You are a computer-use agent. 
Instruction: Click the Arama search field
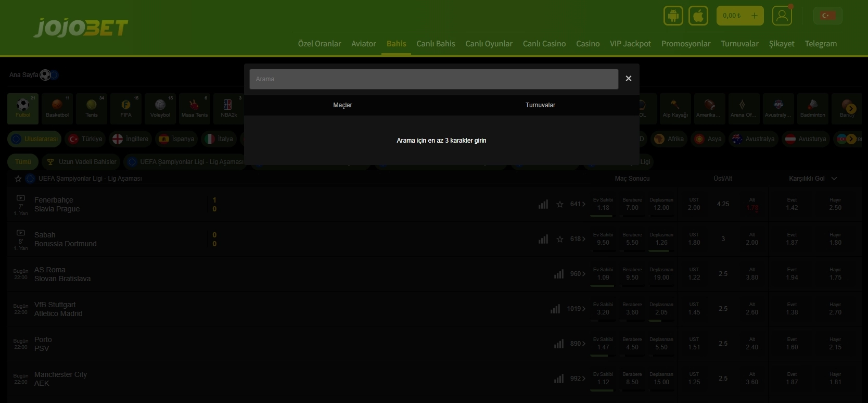(434, 79)
